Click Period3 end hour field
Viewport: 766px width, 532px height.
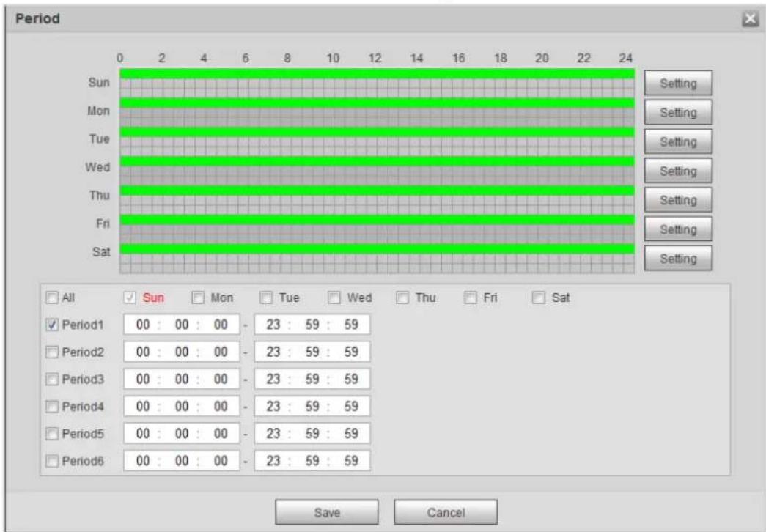[x=273, y=379]
